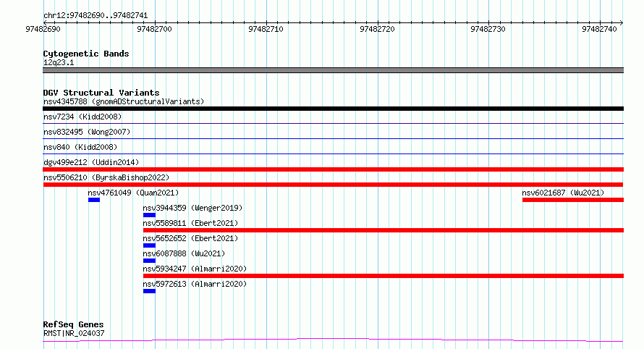The image size is (644, 349).
Task: Open nsv3944359 (Wenger2019) label
Action: 192,208
